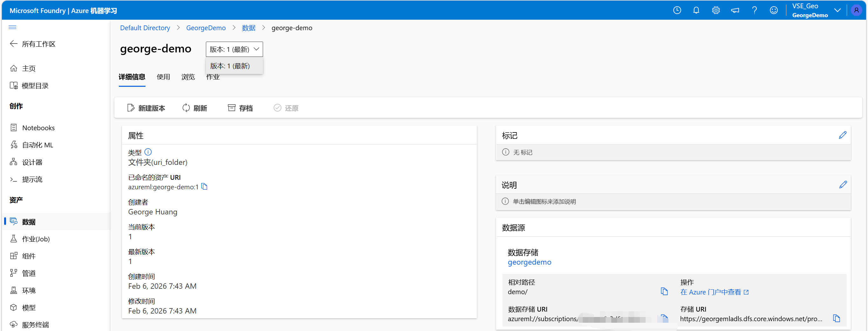
Task: Open 提示流 from the sidebar
Action: [x=32, y=179]
